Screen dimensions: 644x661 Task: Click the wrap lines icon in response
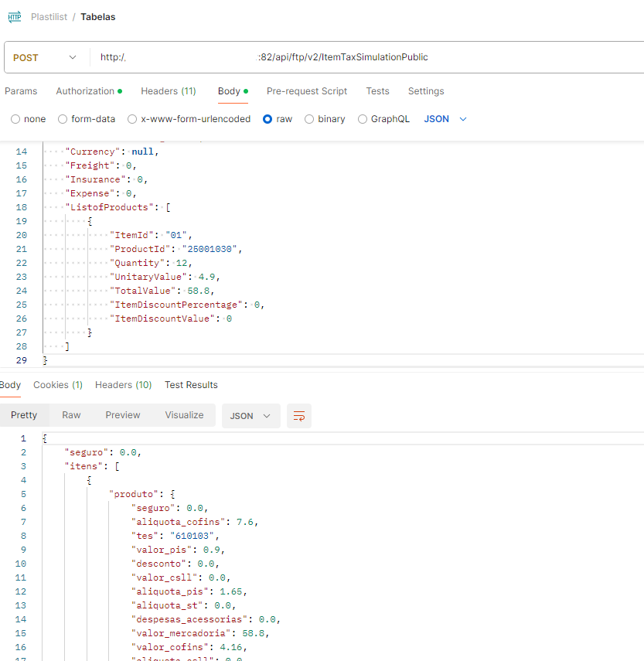[298, 416]
